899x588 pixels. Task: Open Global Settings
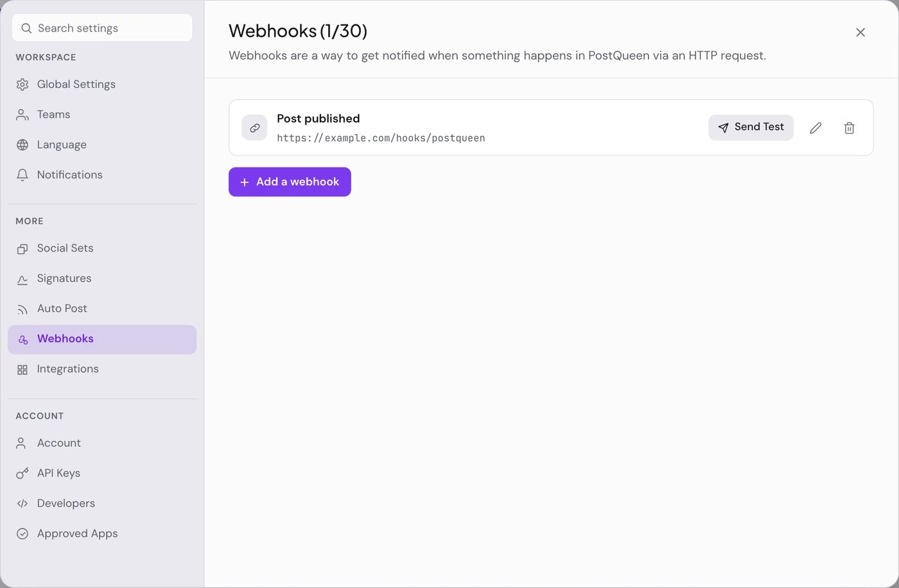click(102, 84)
